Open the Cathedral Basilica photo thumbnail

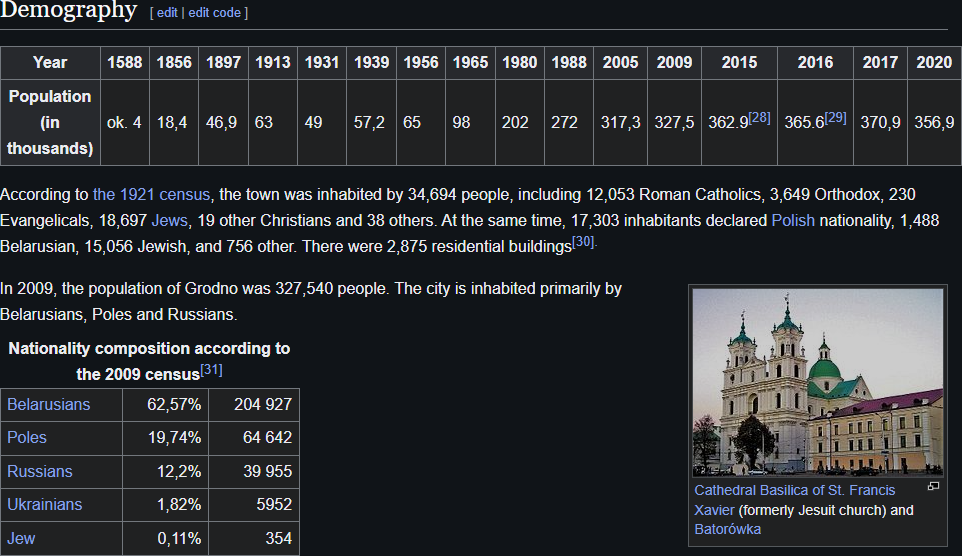(818, 382)
